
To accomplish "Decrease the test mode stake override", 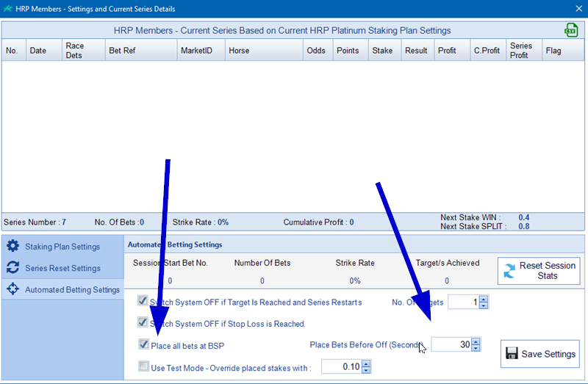I will click(x=366, y=370).
